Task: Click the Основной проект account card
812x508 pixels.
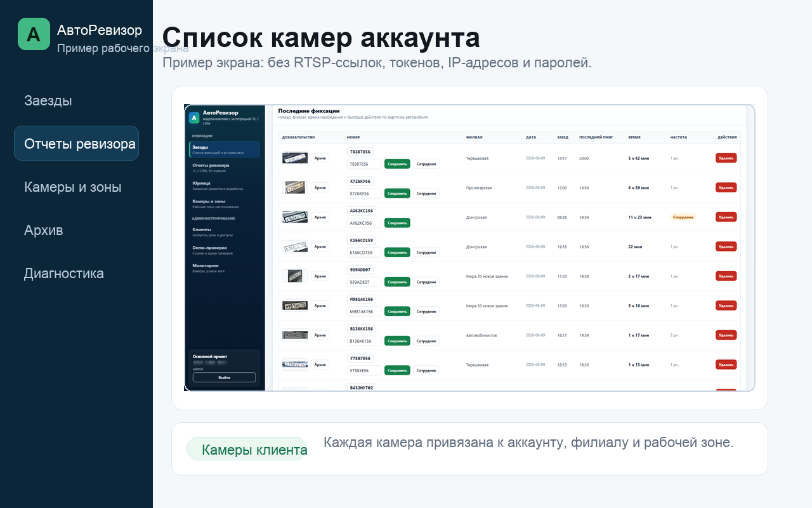Action: pyautogui.click(x=224, y=368)
